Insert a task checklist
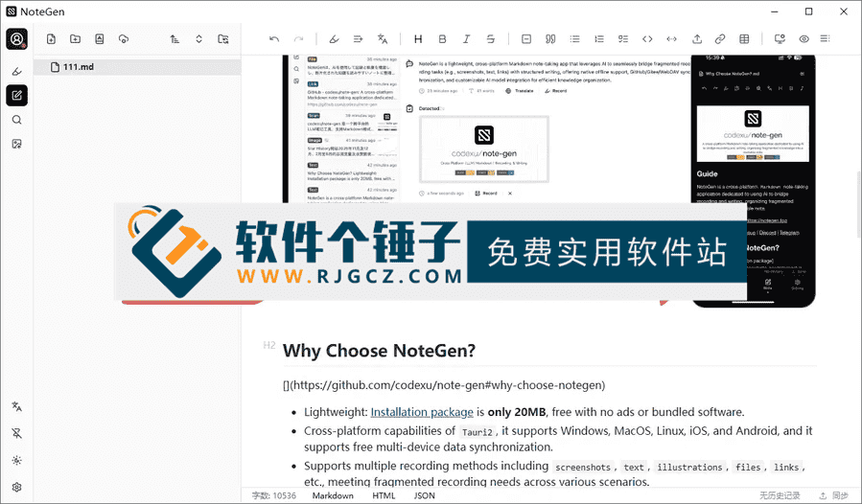This screenshot has width=862, height=504. (623, 39)
